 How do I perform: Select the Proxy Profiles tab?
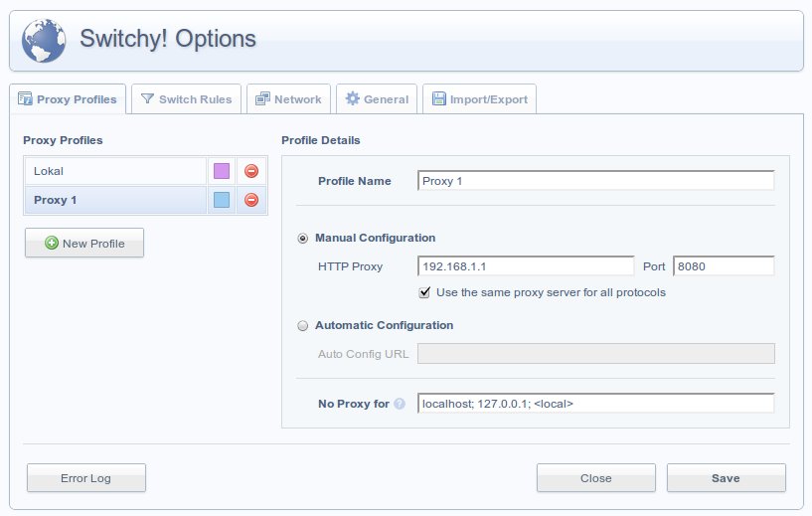tap(68, 99)
